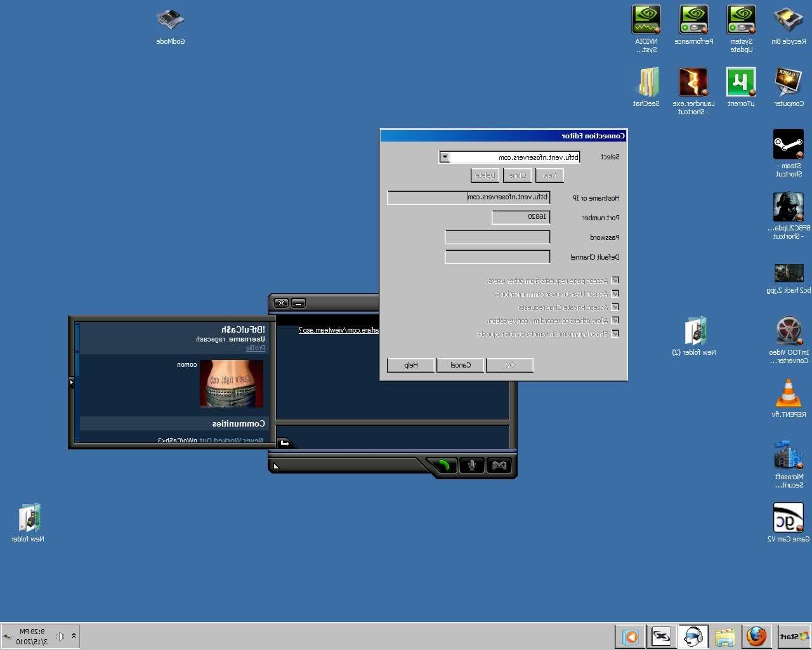Click the volume speaker icon in system tray
The height and width of the screenshot is (650, 812).
(60, 636)
